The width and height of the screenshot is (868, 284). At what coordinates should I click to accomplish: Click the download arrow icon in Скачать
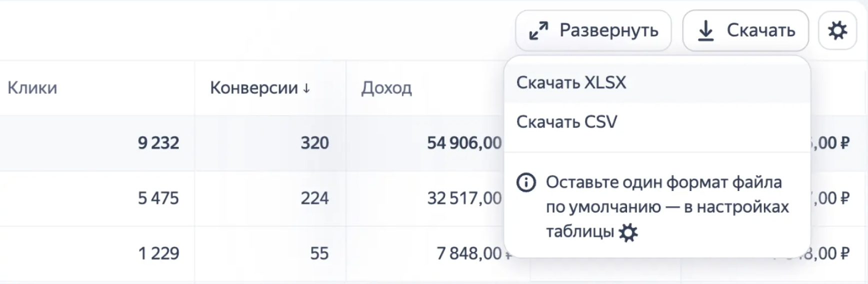coord(705,30)
